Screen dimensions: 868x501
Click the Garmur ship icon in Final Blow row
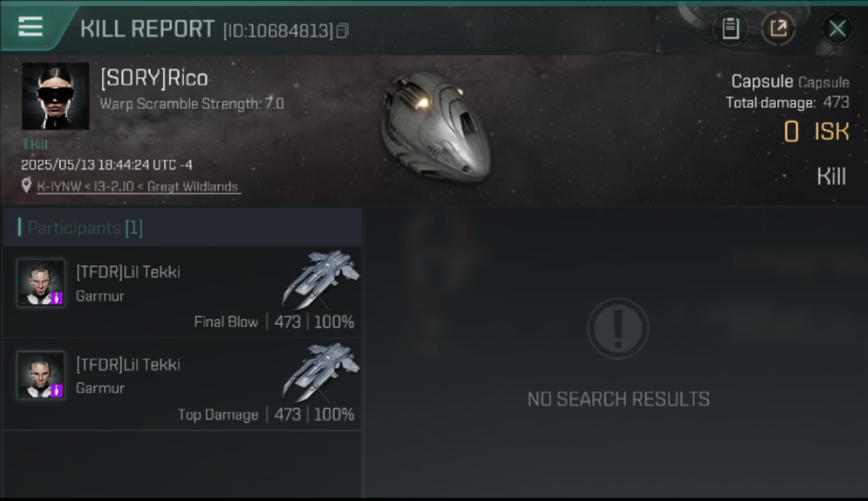tap(320, 278)
